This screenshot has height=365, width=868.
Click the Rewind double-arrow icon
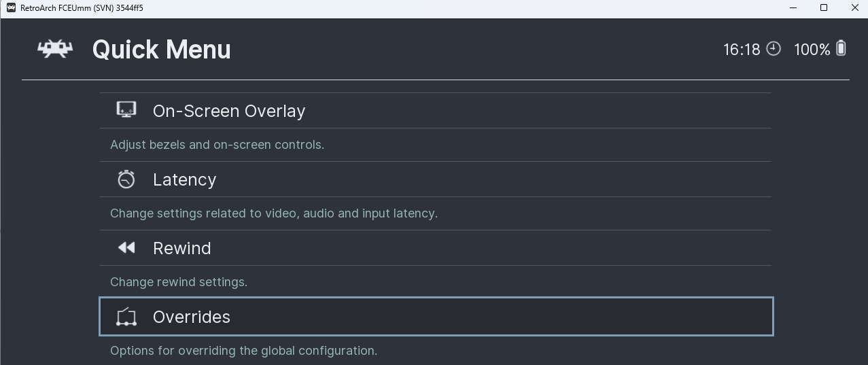126,248
